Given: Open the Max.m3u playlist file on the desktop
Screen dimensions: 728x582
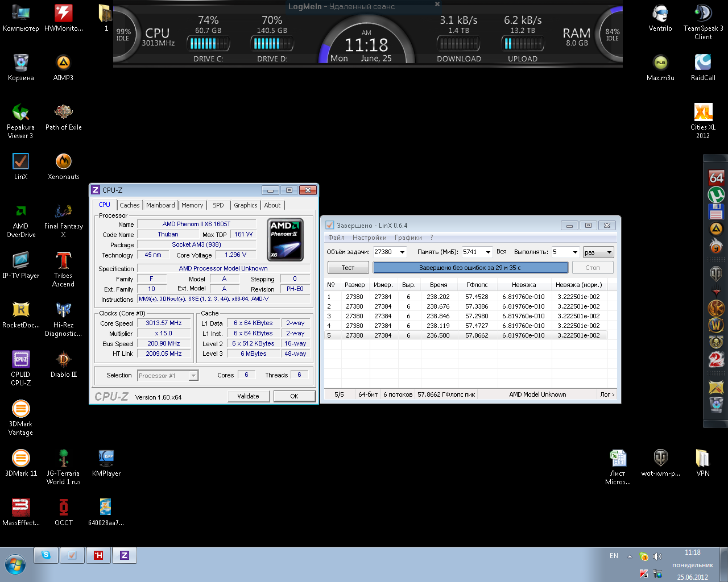Looking at the screenshot, I should coord(660,67).
